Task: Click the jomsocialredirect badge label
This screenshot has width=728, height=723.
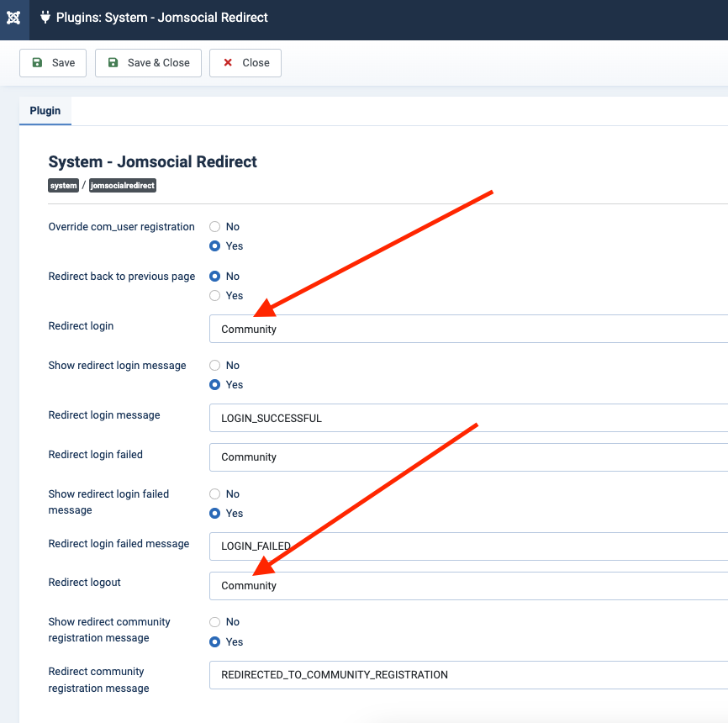Action: click(123, 186)
